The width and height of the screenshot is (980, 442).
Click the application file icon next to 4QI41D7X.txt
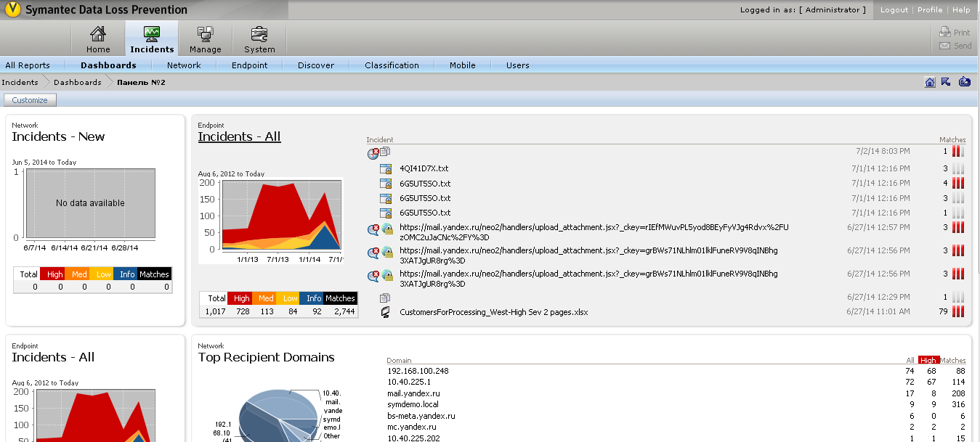tap(384, 168)
